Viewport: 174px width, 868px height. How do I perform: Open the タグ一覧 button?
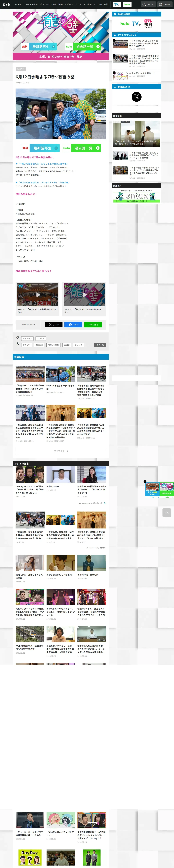pyautogui.click(x=100, y=345)
